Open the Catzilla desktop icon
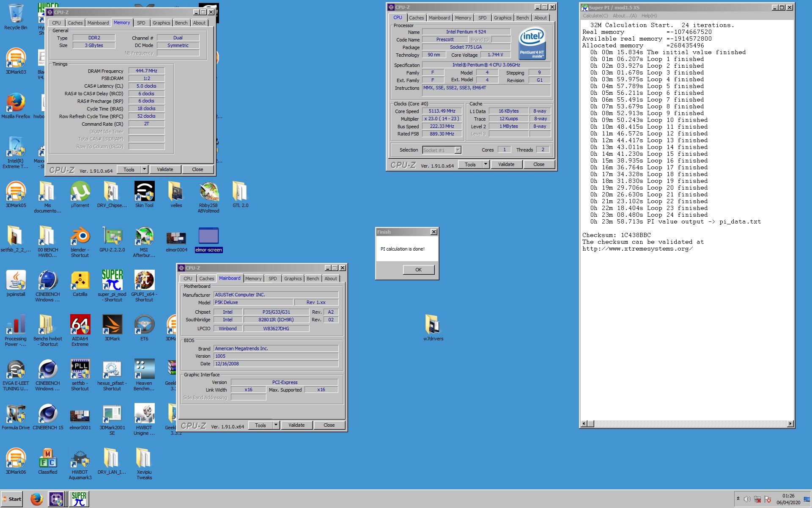Viewport: 812px width, 508px height. tap(80, 281)
